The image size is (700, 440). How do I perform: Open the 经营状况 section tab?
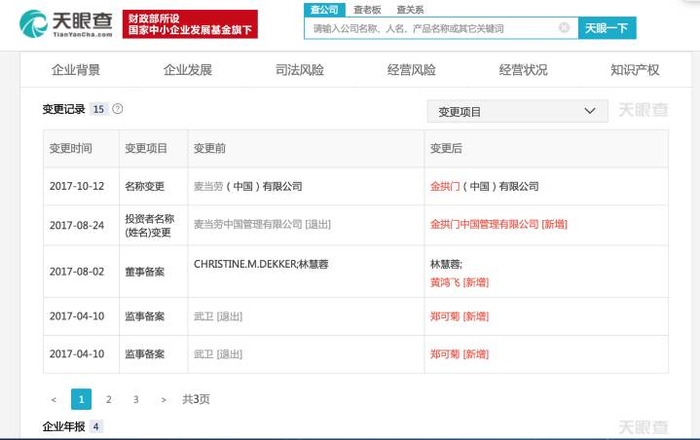(523, 70)
